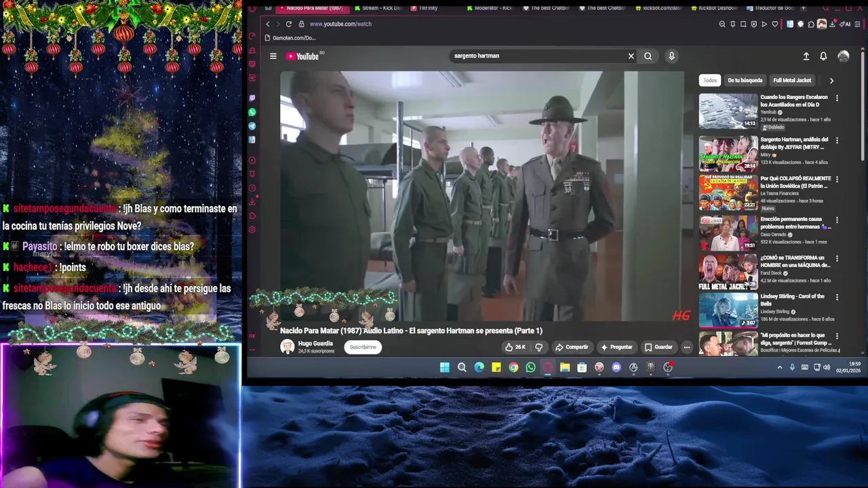Open YouTube notifications bell

(823, 56)
